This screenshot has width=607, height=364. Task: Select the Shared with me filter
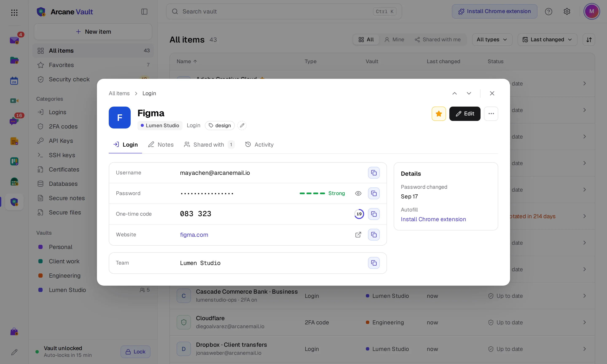point(438,39)
